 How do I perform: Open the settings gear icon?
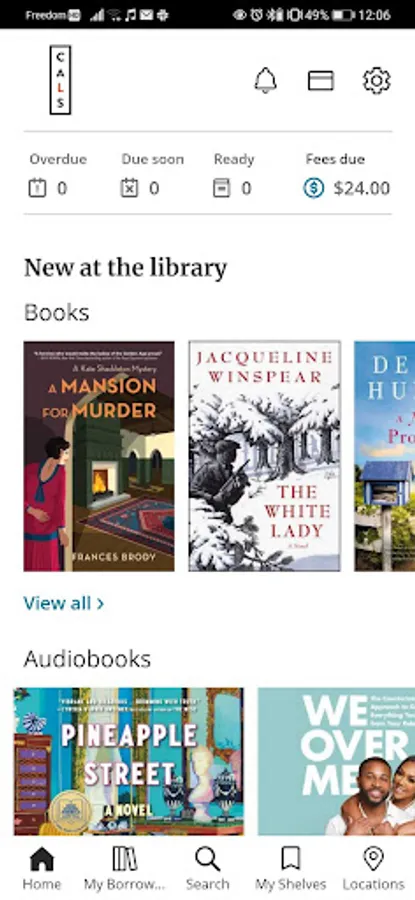click(x=377, y=80)
